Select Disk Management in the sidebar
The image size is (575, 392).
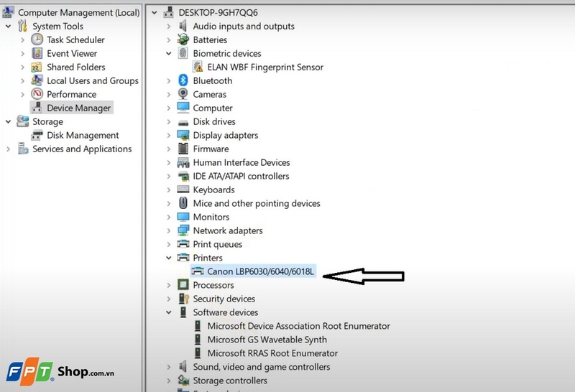(x=83, y=135)
